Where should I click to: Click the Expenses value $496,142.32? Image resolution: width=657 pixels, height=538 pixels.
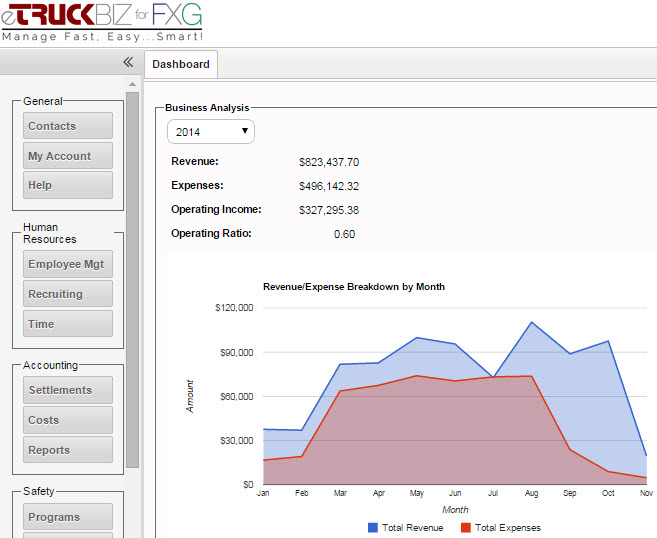(x=329, y=186)
